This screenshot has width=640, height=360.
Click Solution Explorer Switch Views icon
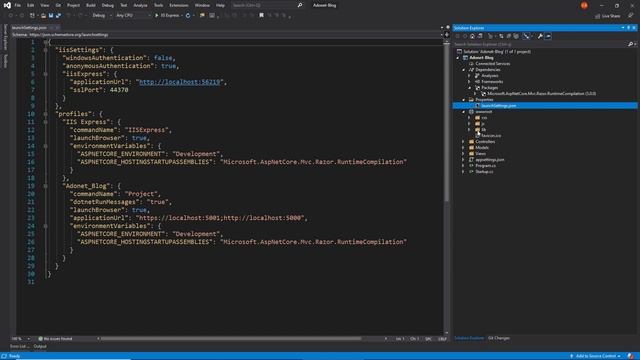480,36
